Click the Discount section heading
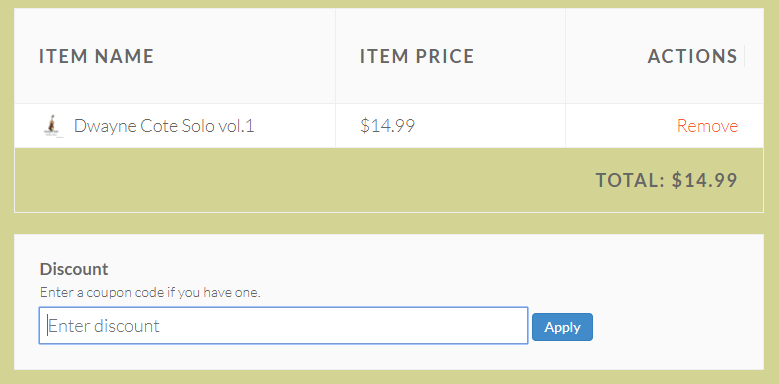Screen dimensions: 779x384 point(74,269)
